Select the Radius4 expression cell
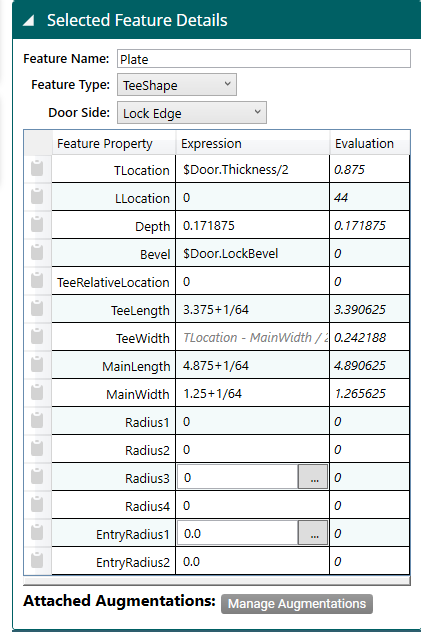The width and height of the screenshot is (421, 632). click(252, 505)
